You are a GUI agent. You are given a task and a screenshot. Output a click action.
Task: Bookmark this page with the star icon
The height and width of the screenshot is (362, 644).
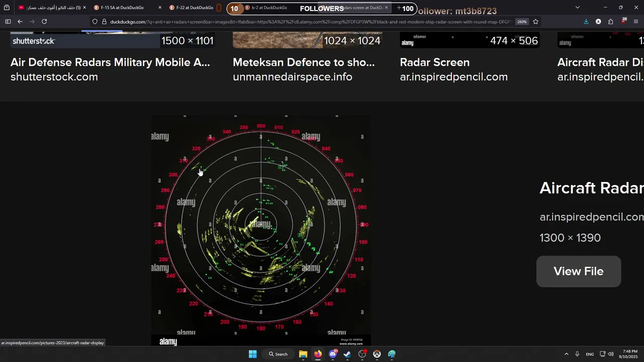[535, 22]
